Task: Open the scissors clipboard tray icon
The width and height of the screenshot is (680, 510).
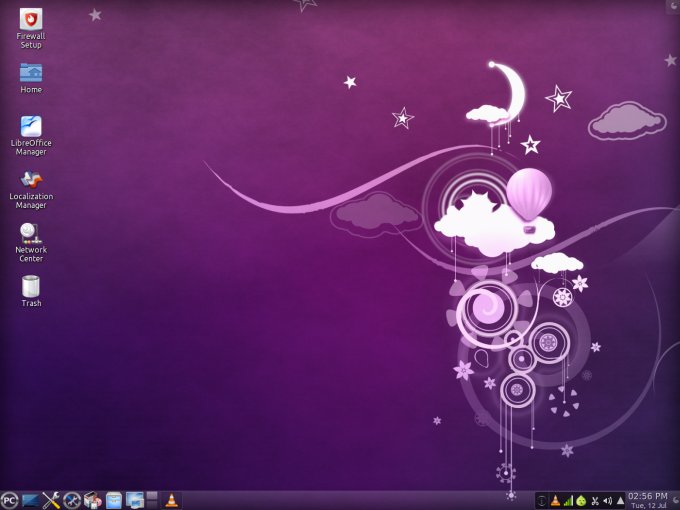Action: (595, 501)
